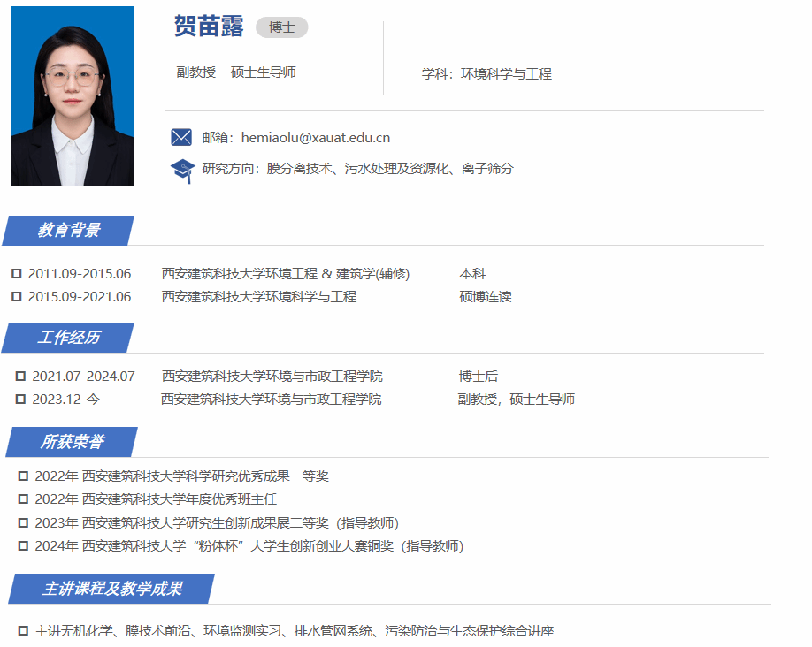Click the envelope email icon
Screen dimensions: 812x647
click(180, 137)
